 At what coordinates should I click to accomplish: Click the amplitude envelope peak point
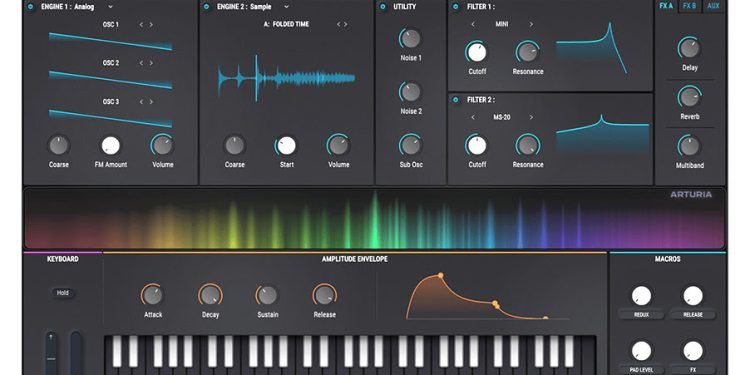pyautogui.click(x=440, y=275)
